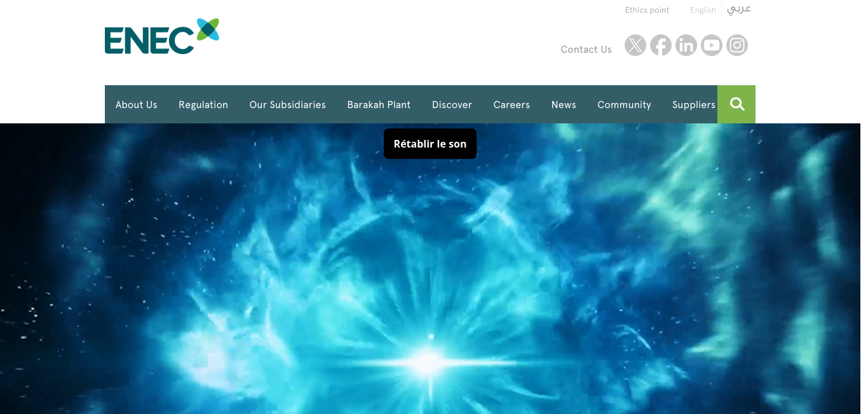Expand the Our Subsidiaries menu
Image resolution: width=868 pixels, height=414 pixels.
(x=287, y=105)
